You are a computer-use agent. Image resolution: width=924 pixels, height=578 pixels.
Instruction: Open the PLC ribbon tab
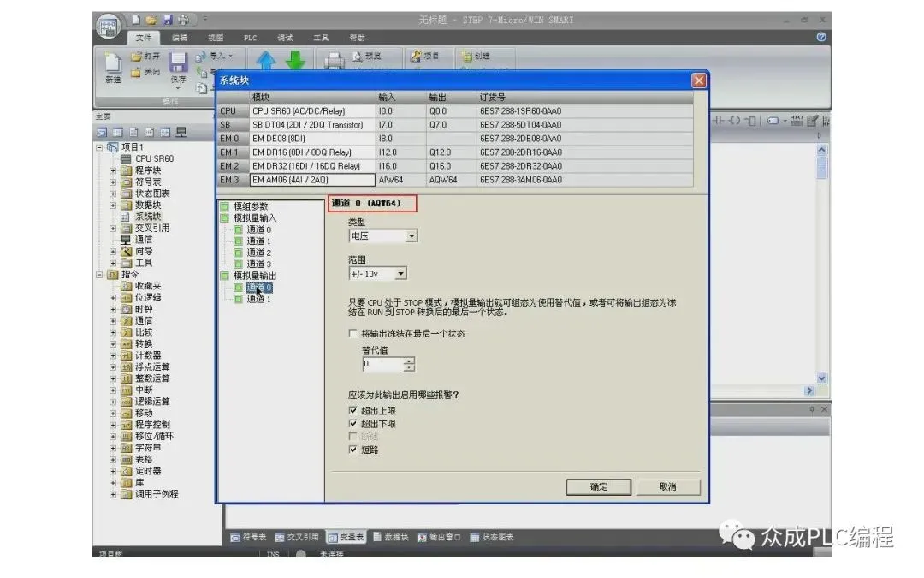click(250, 38)
